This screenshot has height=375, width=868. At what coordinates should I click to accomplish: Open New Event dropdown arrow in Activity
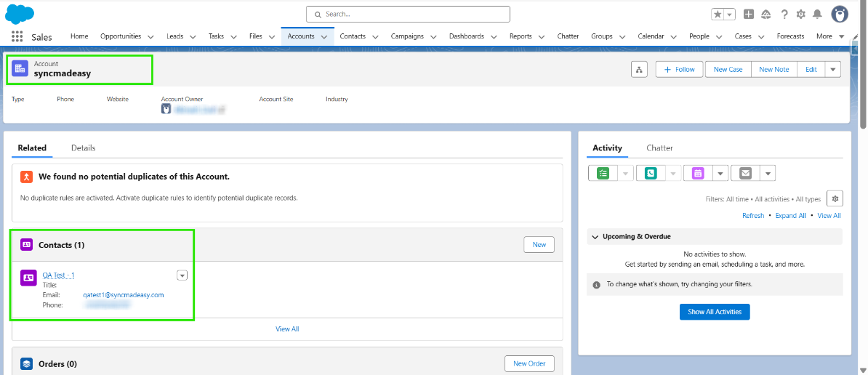720,173
